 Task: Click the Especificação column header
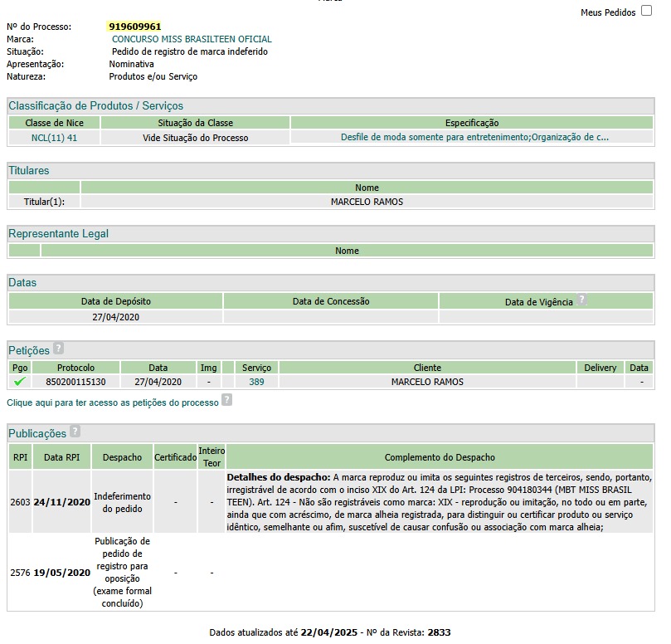pyautogui.click(x=472, y=123)
